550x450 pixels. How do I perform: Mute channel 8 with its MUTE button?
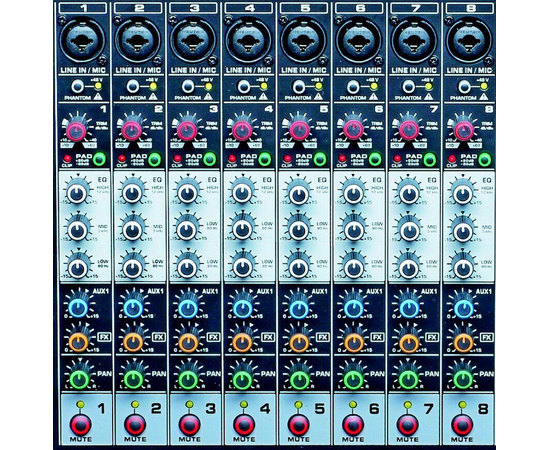click(462, 425)
